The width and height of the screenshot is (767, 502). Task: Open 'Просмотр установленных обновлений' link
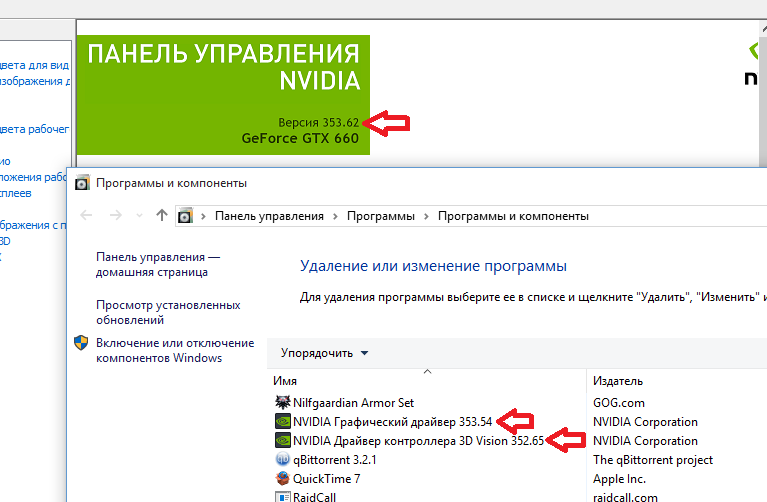[168, 312]
